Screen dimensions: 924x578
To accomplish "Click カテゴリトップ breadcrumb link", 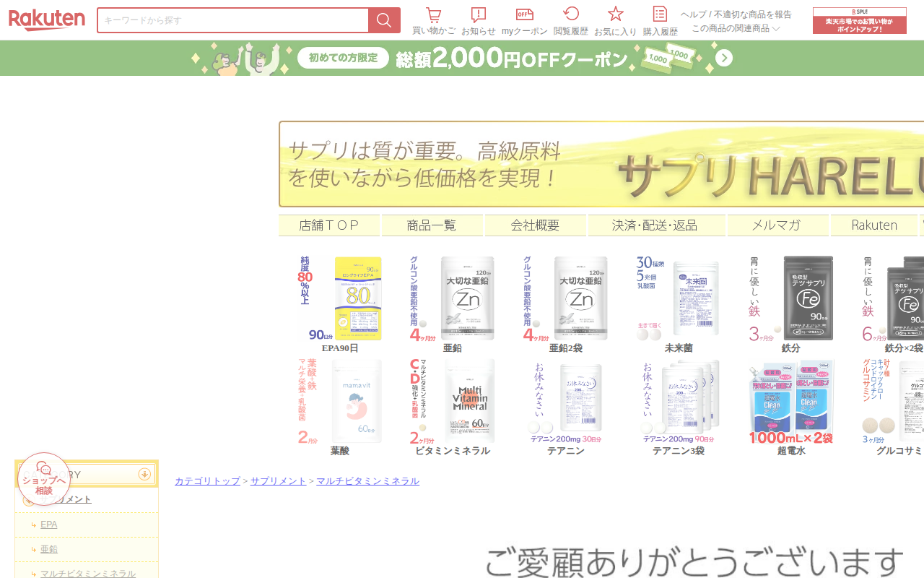I will point(207,481).
